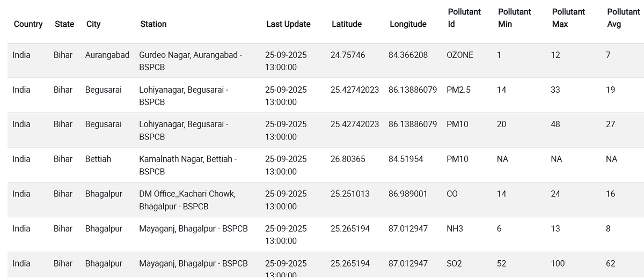The image size is (644, 279).
Task: Select the PM2.5 pollutant cell
Action: tap(458, 90)
